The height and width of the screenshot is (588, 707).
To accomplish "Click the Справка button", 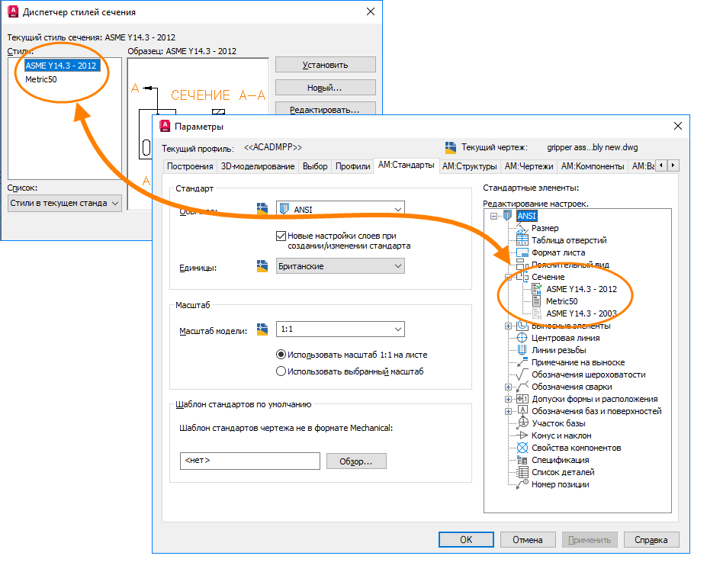I will pyautogui.click(x=651, y=540).
